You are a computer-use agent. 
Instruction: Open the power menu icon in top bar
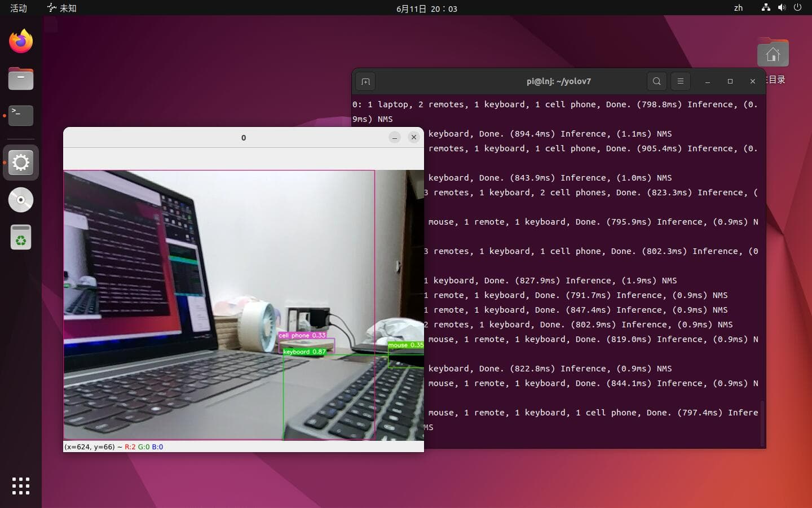tap(797, 8)
